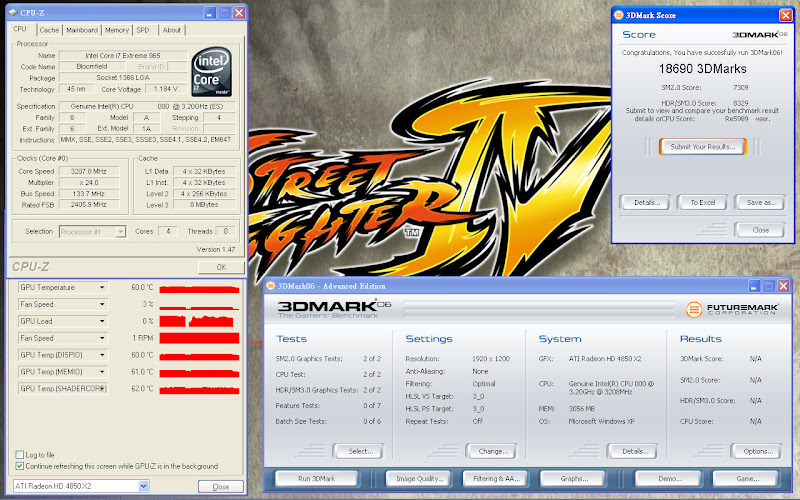The image size is (800, 500).
Task: Click the 3DMark Score window title icon
Action: 618,15
